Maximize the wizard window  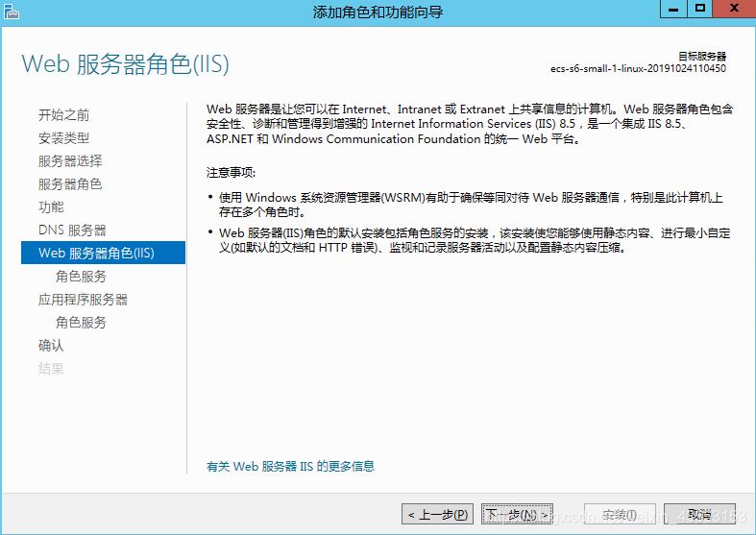699,9
